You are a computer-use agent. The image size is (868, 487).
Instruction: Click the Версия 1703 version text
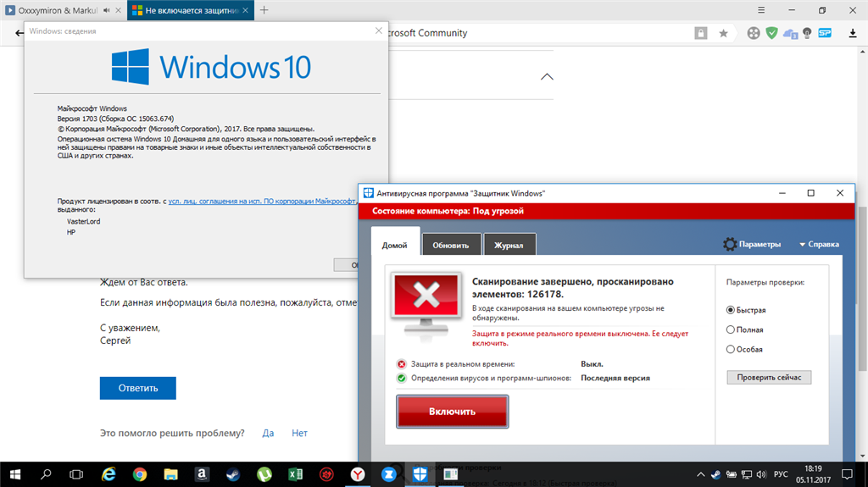[115, 119]
